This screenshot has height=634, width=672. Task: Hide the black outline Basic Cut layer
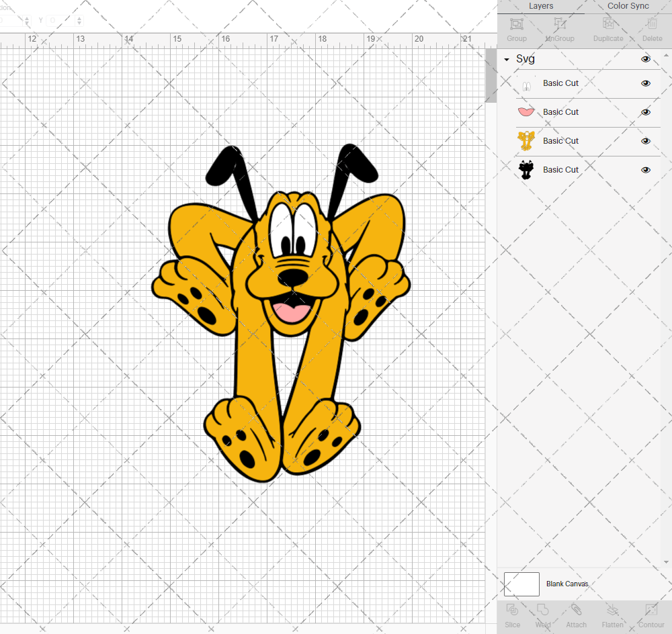tap(645, 170)
